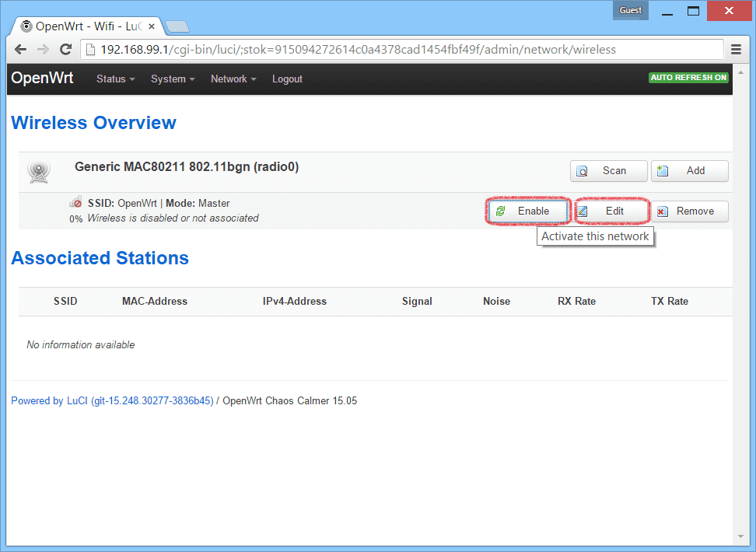Click the radio0 wireless antenna icon
756x552 pixels.
coord(37,172)
